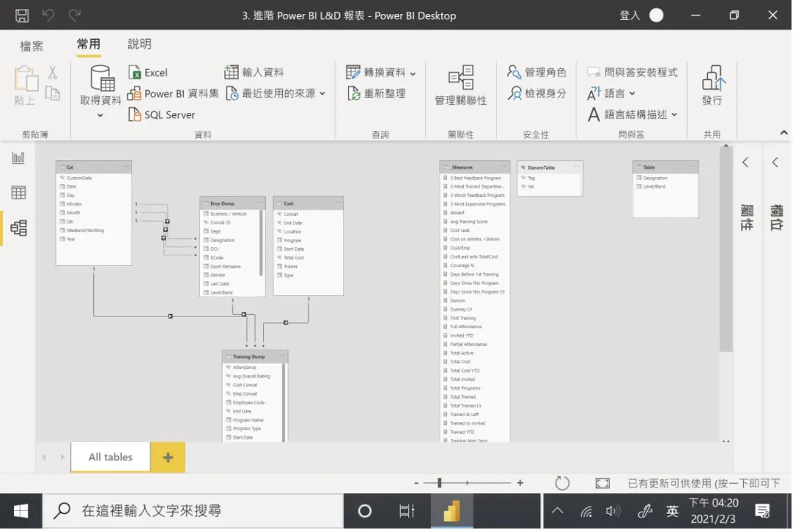Select Avg Training Score measure

(x=469, y=222)
